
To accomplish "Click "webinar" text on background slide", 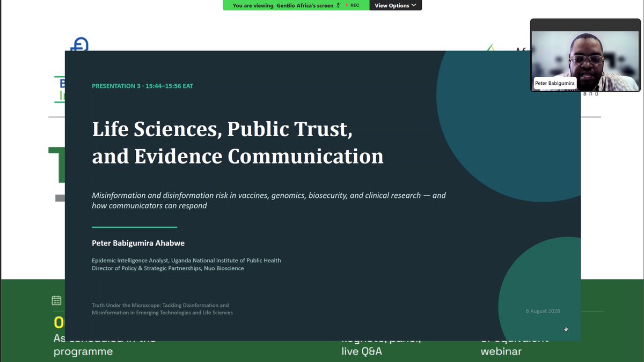I will [501, 352].
